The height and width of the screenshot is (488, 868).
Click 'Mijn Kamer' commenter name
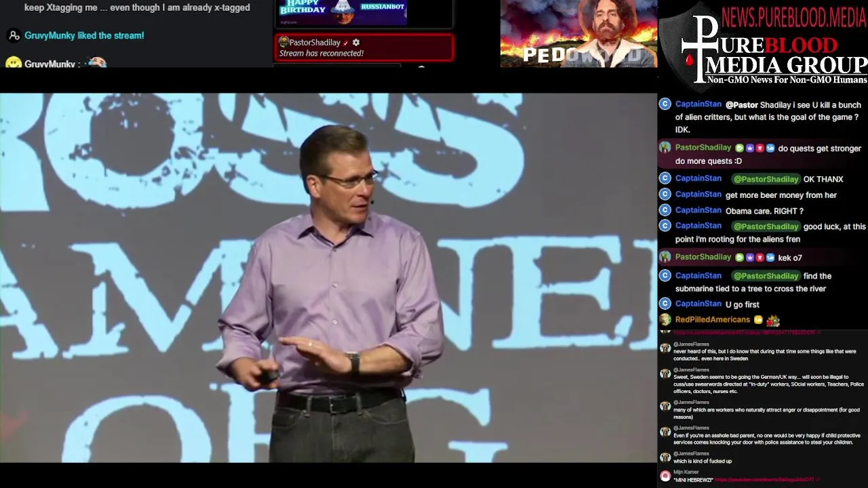tap(686, 472)
